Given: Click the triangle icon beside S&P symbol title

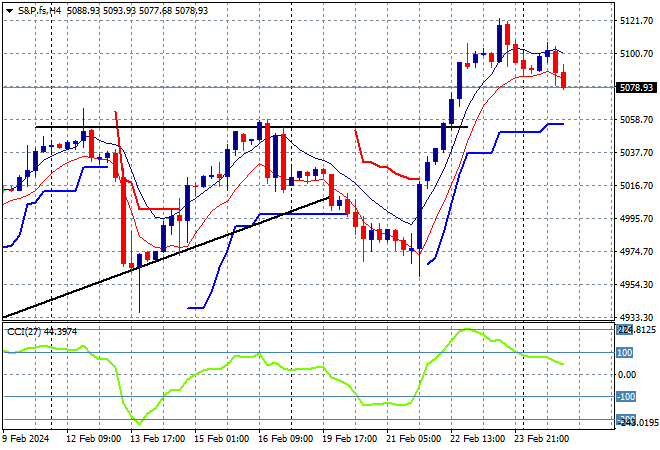Looking at the screenshot, I should pos(8,9).
